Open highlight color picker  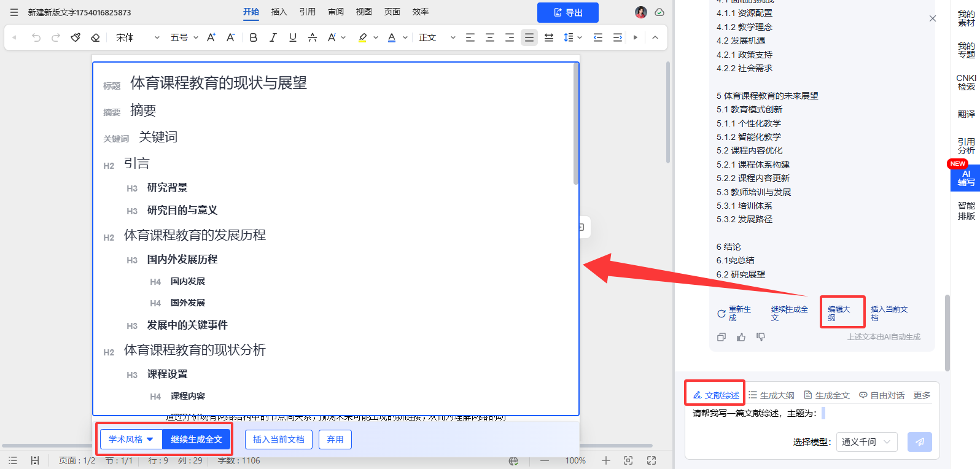pyautogui.click(x=376, y=37)
